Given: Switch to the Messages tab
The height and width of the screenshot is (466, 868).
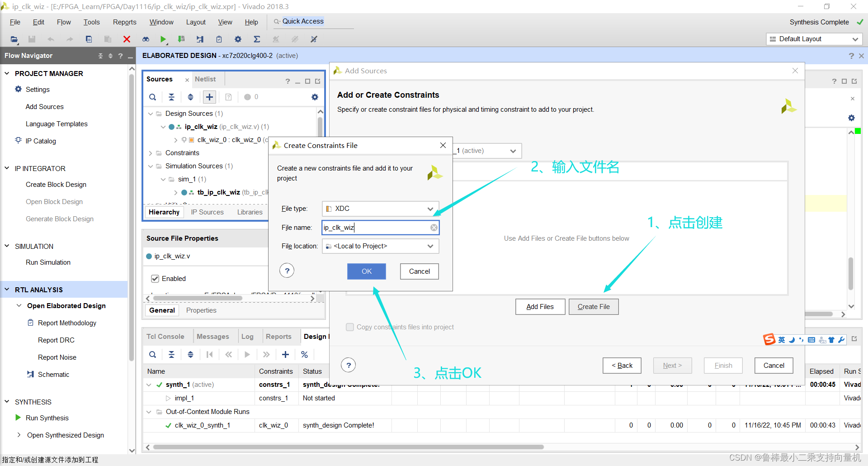Looking at the screenshot, I should (213, 337).
